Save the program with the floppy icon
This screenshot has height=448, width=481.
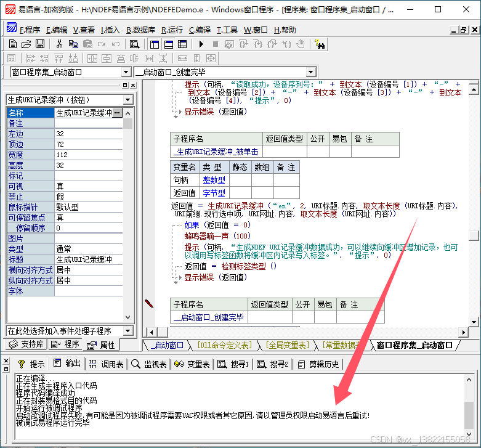(40, 44)
